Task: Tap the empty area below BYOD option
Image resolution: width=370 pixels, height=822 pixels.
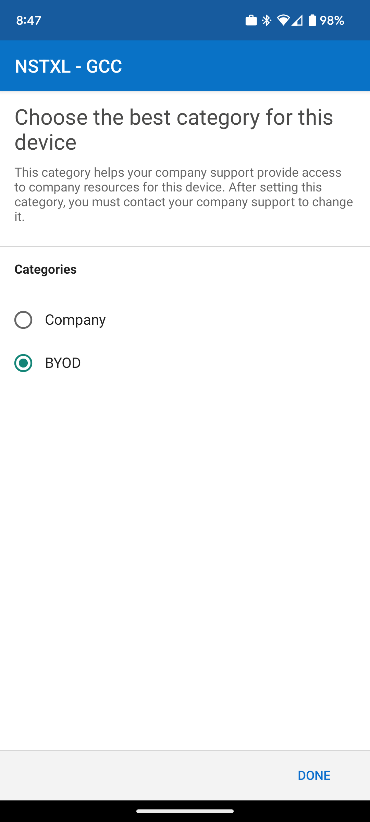Action: pyautogui.click(x=185, y=561)
